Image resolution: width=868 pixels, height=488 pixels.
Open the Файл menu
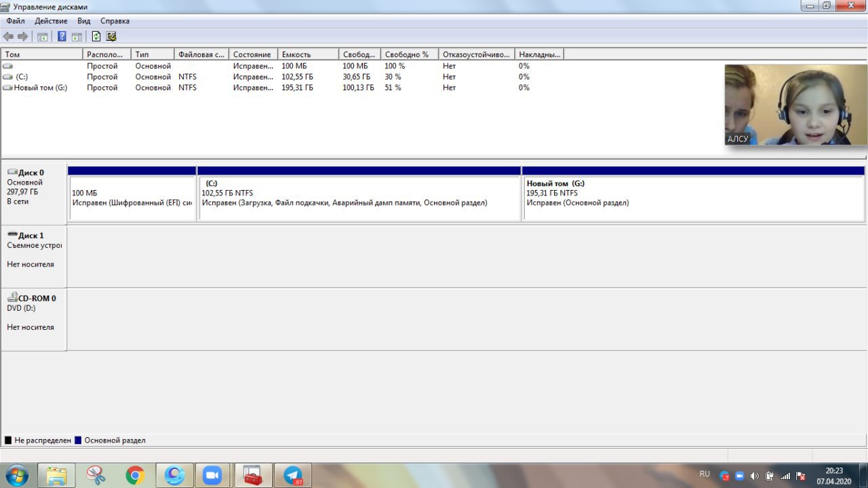pyautogui.click(x=16, y=21)
